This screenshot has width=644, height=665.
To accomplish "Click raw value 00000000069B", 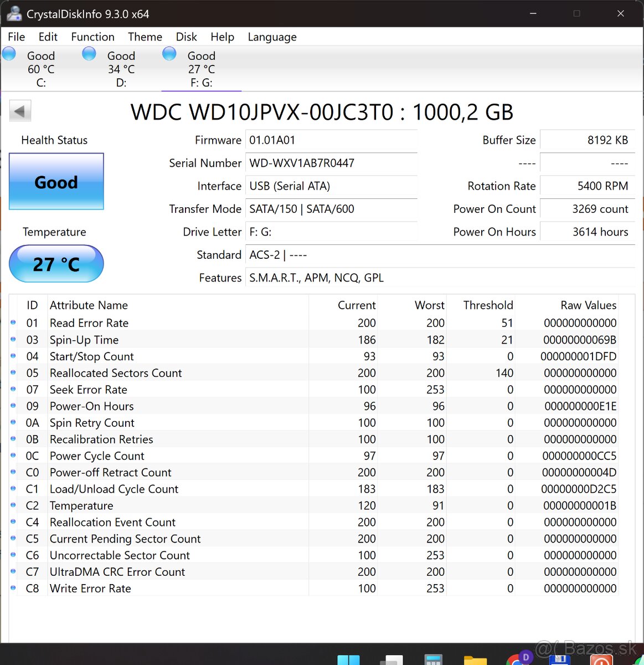I will click(580, 340).
